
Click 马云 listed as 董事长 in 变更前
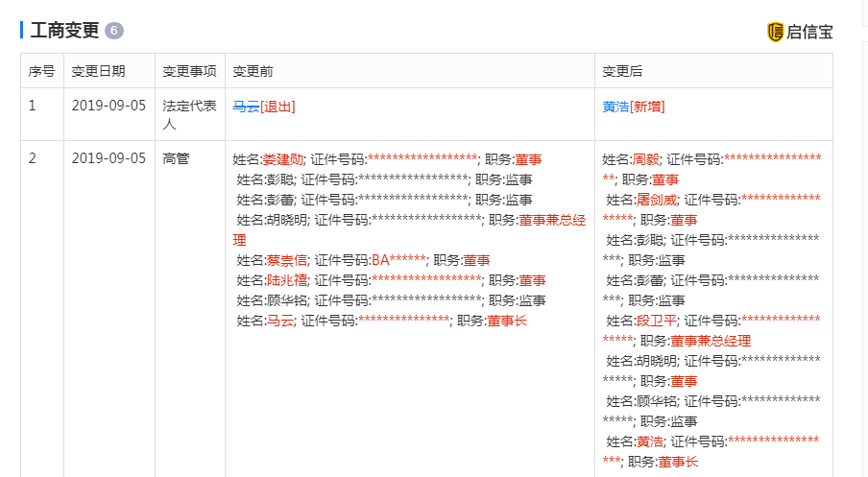point(279,321)
